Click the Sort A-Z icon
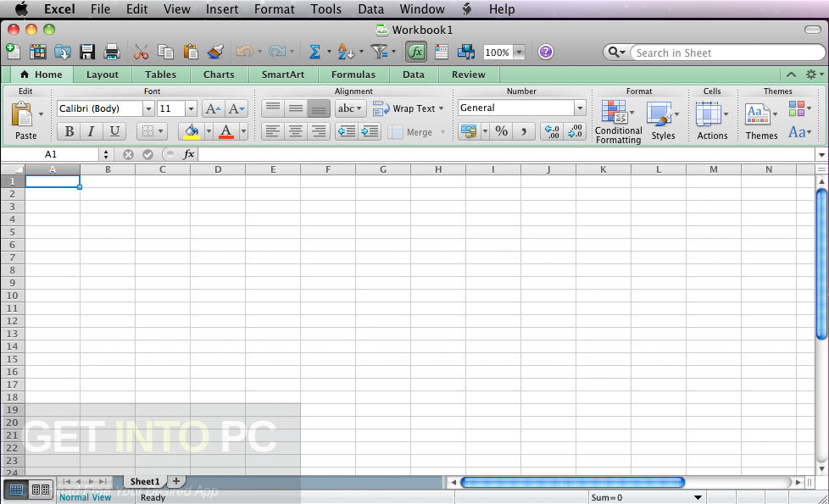Image resolution: width=829 pixels, height=504 pixels. tap(345, 52)
